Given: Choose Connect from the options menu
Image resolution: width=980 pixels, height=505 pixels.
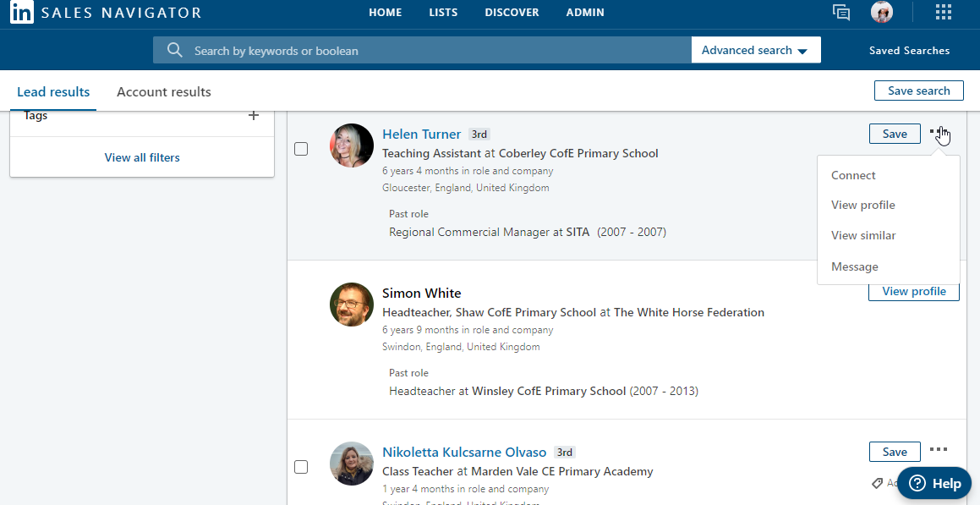Looking at the screenshot, I should [853, 176].
